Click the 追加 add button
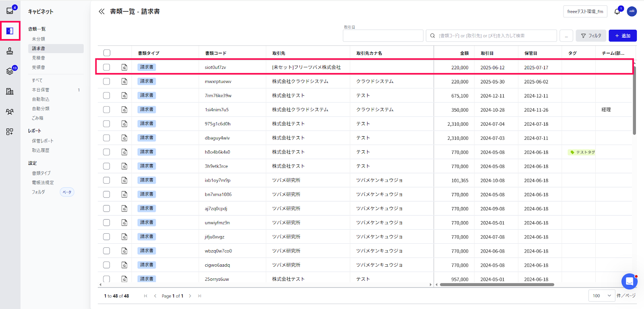 pos(623,36)
